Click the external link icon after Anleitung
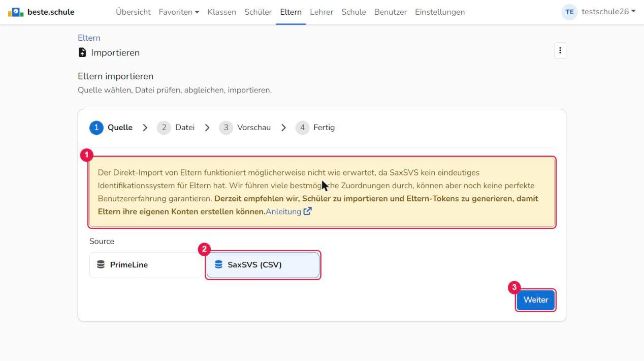Image resolution: width=644 pixels, height=361 pixels. tap(307, 212)
